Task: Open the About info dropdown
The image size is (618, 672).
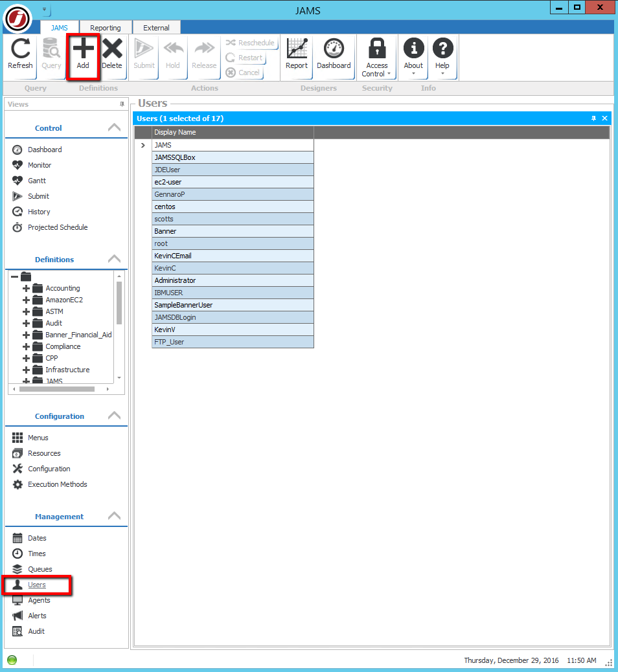Action: pos(413,57)
